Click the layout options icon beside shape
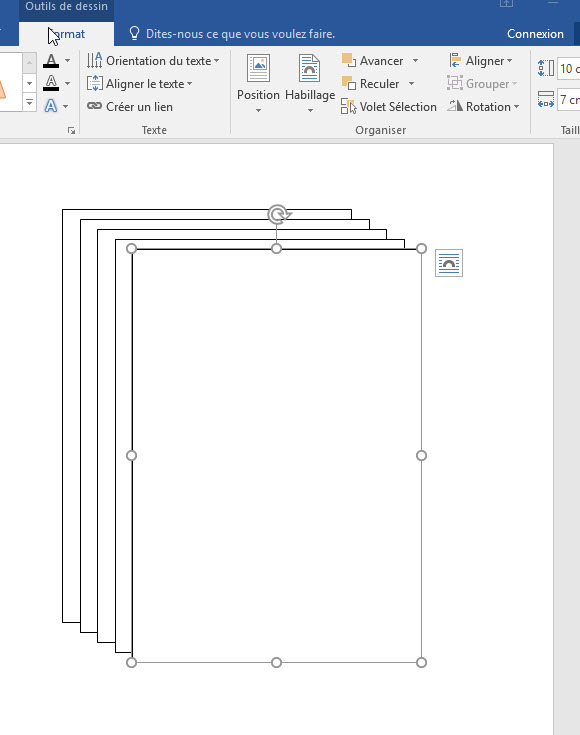 (449, 263)
